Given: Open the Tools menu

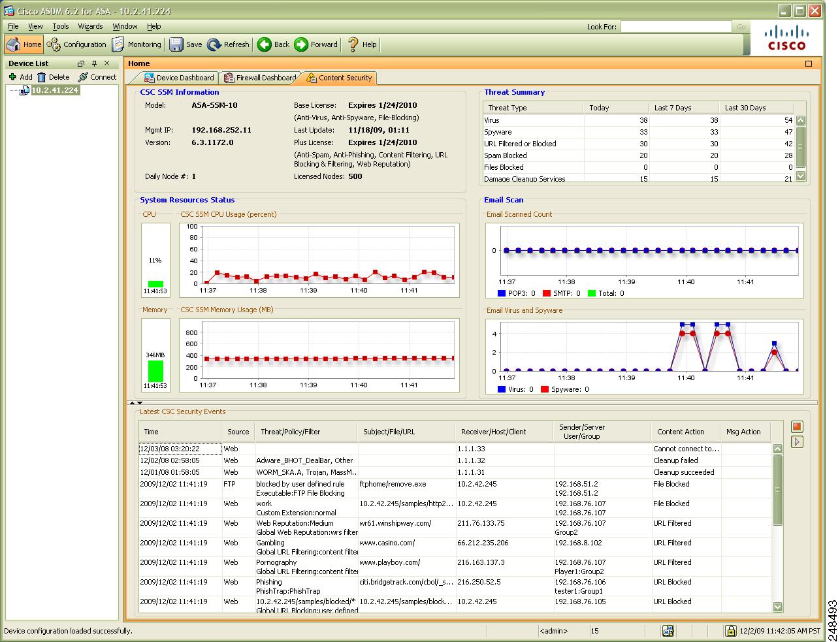Looking at the screenshot, I should tap(61, 26).
